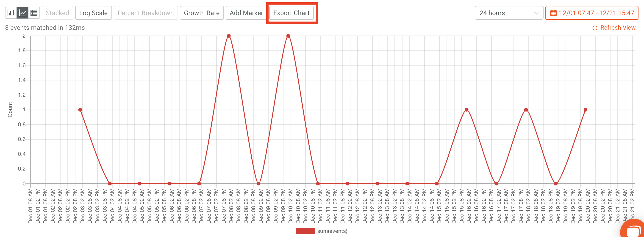Toggle the Stacked chart option
The height and width of the screenshot is (237, 644).
[x=57, y=13]
